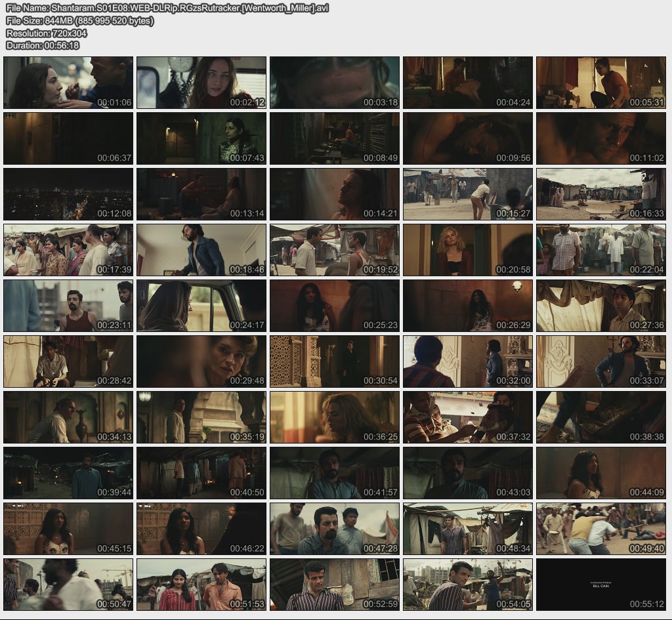
Task: Select lattice balcony frame 00:30:54
Action: click(335, 362)
